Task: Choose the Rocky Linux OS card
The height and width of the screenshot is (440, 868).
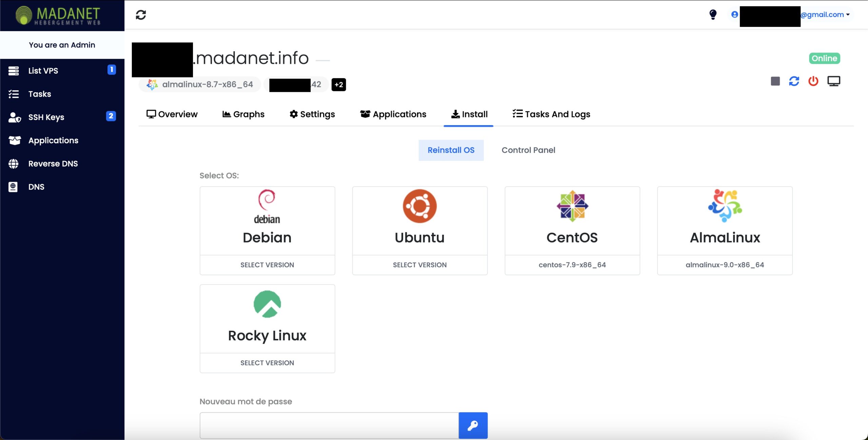Action: [267, 319]
